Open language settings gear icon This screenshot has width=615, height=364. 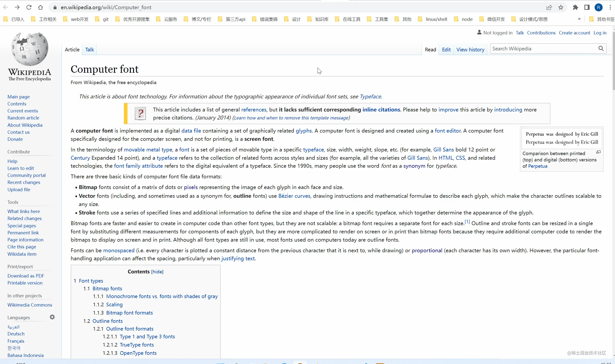pos(52,317)
